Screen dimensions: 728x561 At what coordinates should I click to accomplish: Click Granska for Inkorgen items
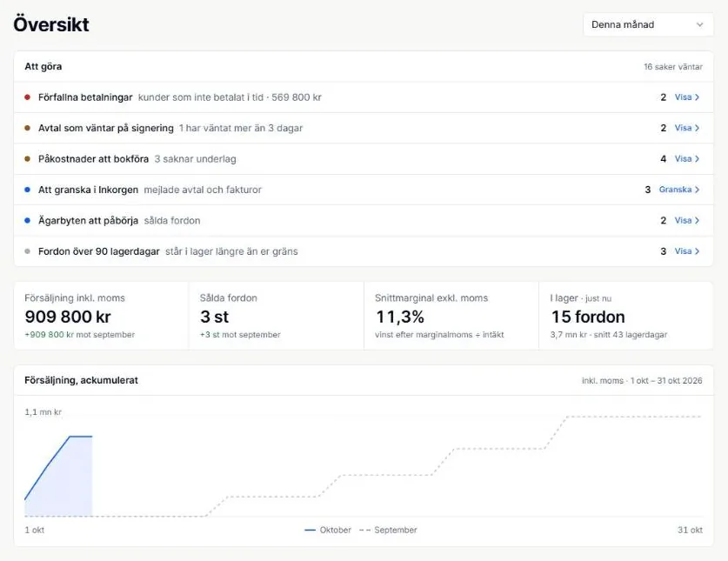(x=679, y=190)
